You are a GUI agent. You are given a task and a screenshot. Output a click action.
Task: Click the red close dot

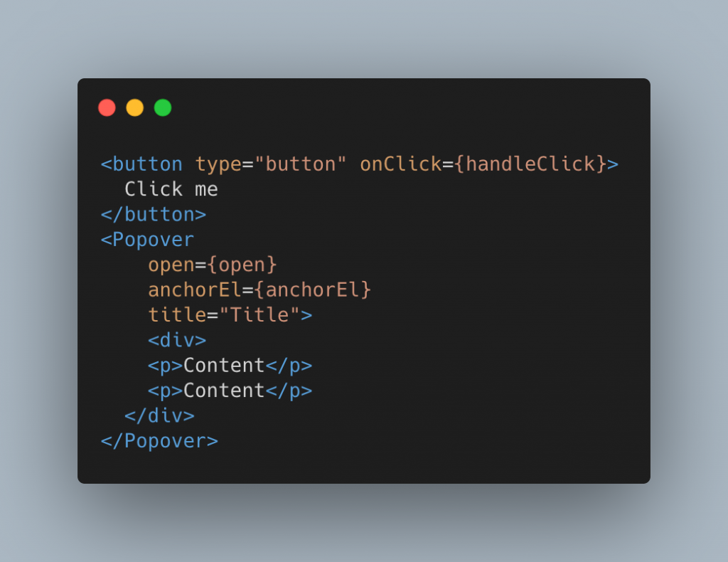coord(107,107)
